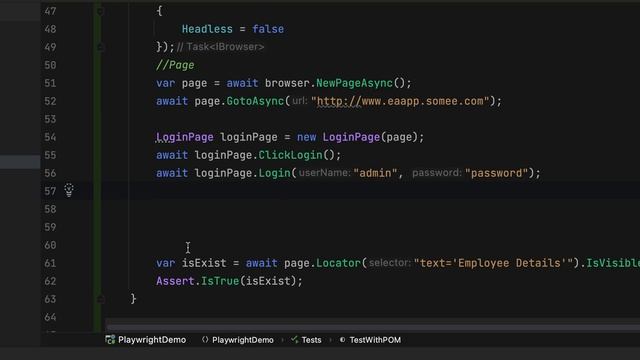Click the horizontal scrollbar below the editor
The image size is (640, 360).
[372, 326]
